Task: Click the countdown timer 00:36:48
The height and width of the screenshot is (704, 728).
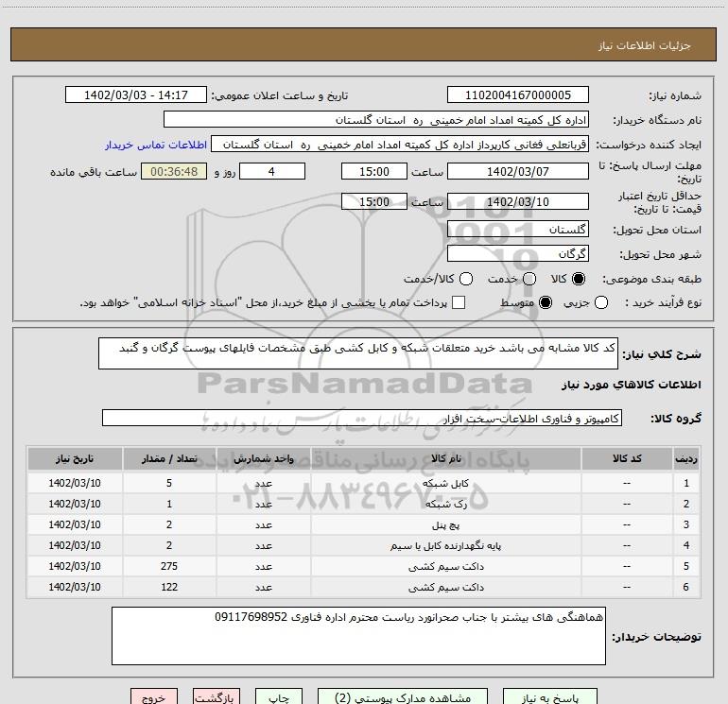Action: pos(174,171)
